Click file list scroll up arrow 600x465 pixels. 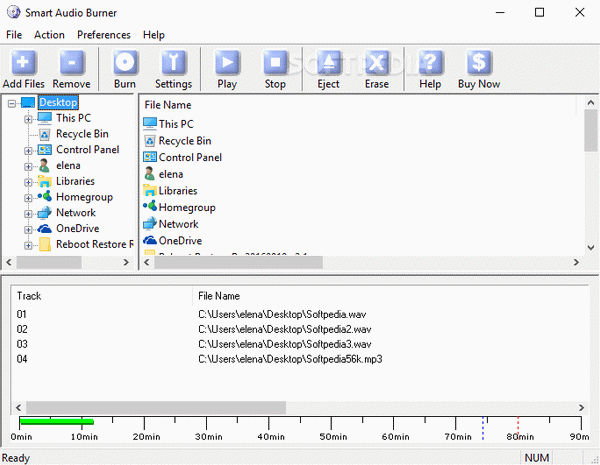tap(591, 103)
